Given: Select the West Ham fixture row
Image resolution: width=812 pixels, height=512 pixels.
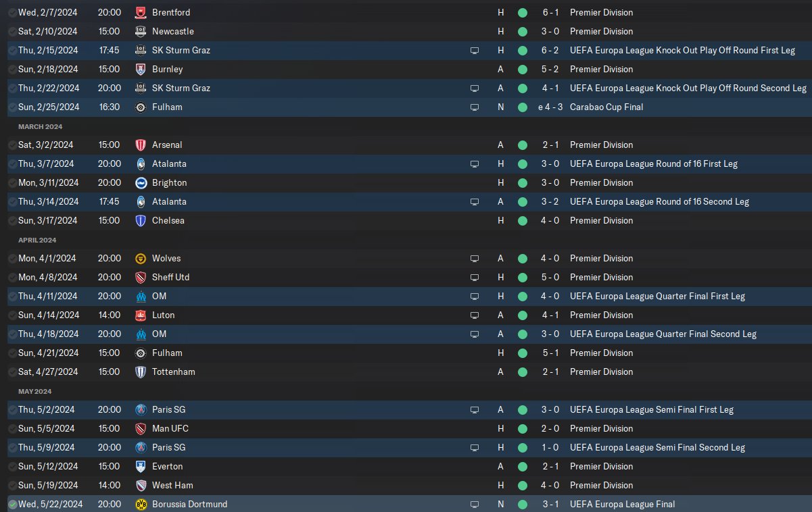Looking at the screenshot, I should pyautogui.click(x=406, y=485).
